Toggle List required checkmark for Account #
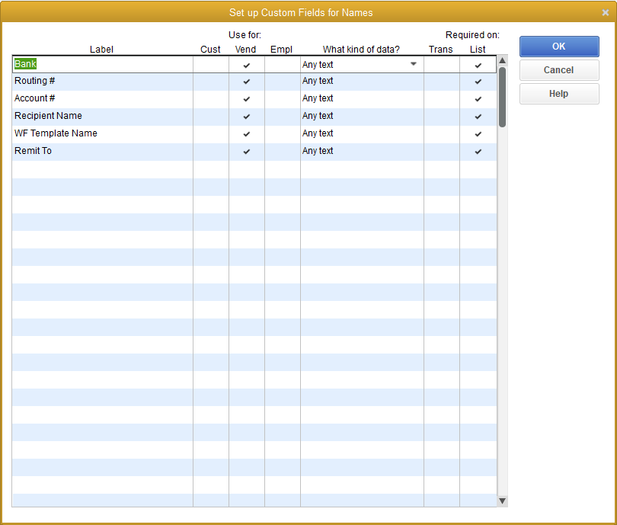The height and width of the screenshot is (525, 617). (478, 99)
